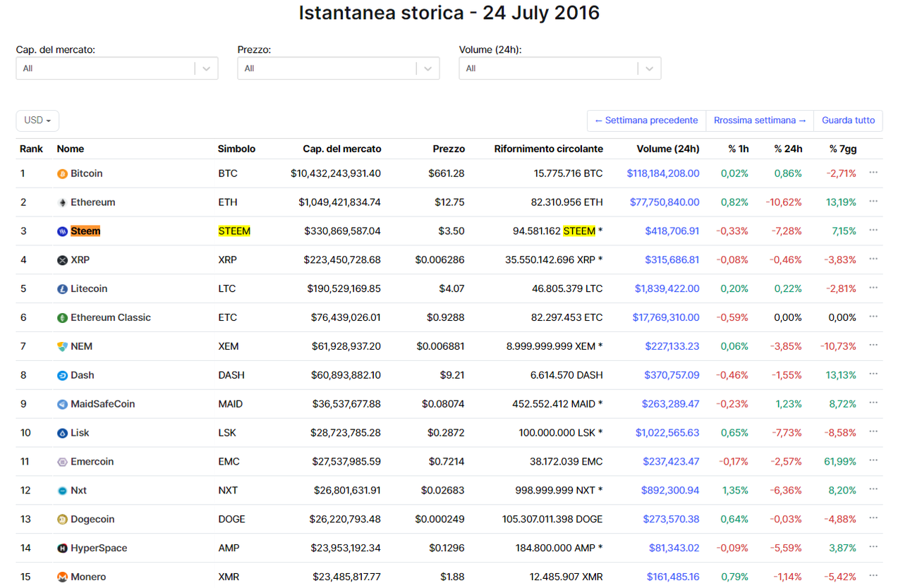Sort by Volume (24h) column header
This screenshot has width=903, height=588.
(x=668, y=149)
